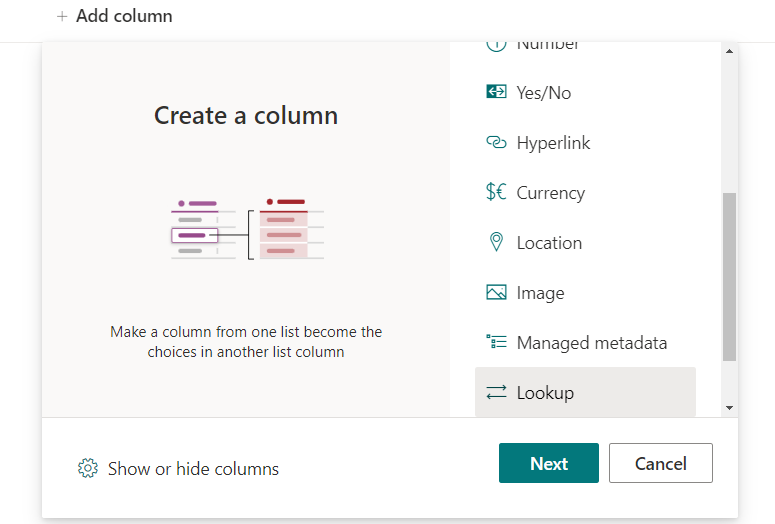Click the gear icon beside Show or hide columns

[88, 468]
